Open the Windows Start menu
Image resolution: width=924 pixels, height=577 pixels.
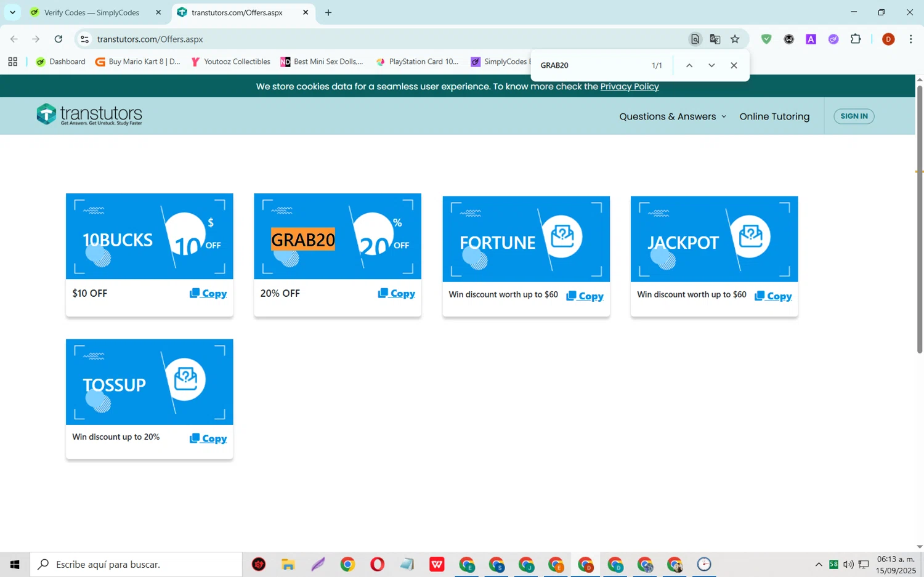(x=15, y=564)
